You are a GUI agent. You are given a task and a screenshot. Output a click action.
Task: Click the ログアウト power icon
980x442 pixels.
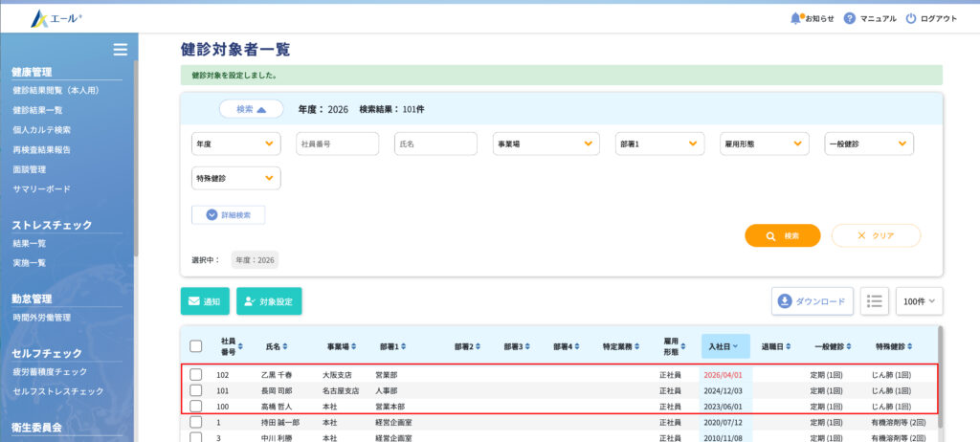[910, 18]
